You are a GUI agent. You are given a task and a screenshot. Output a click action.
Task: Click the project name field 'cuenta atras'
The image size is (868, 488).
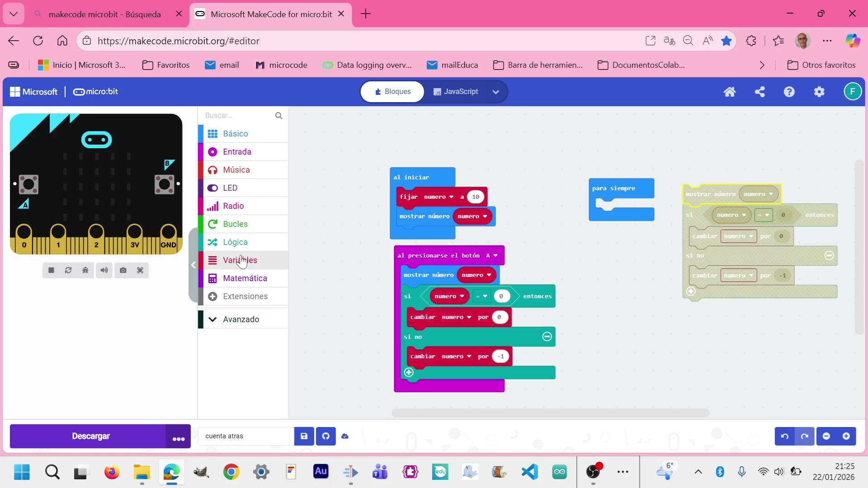pos(246,436)
